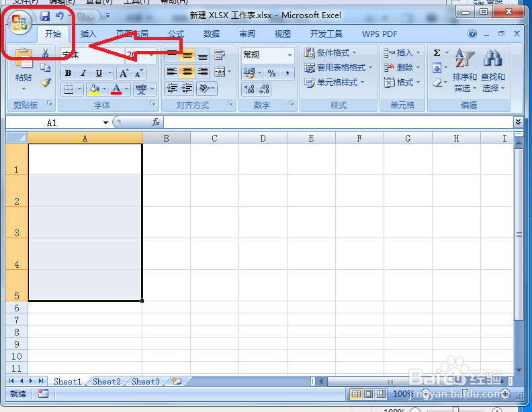Open Format cells (格式) dropdown
This screenshot has width=532, height=412.
coord(402,83)
